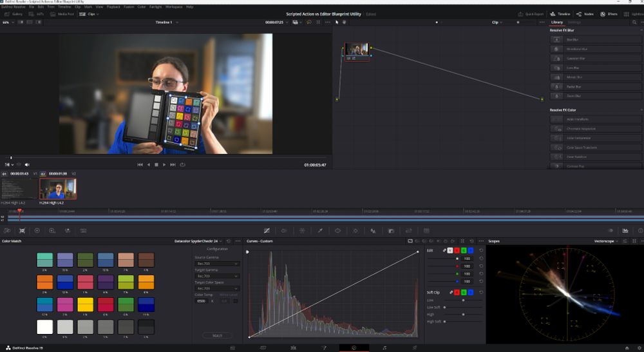Open the Vectorscope scope type dropdown
644x352 pixels.
point(606,241)
